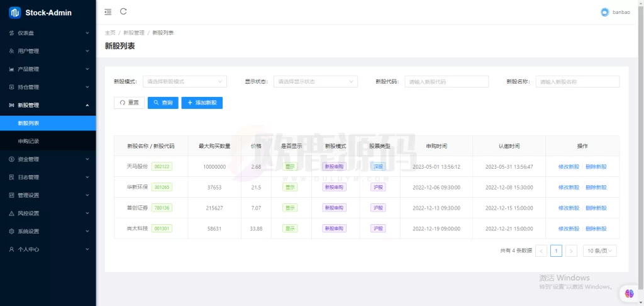Viewport: 644px width, 306px height.
Task: Click 修改新股 for 华新环保
Action: coord(569,187)
